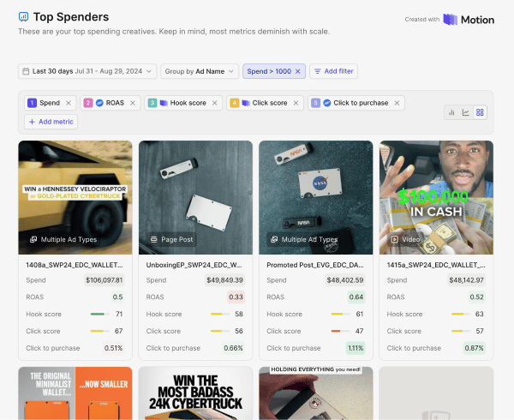This screenshot has width=514, height=420.
Task: Click the Meta icon on Click to purchase chip
Action: (327, 103)
